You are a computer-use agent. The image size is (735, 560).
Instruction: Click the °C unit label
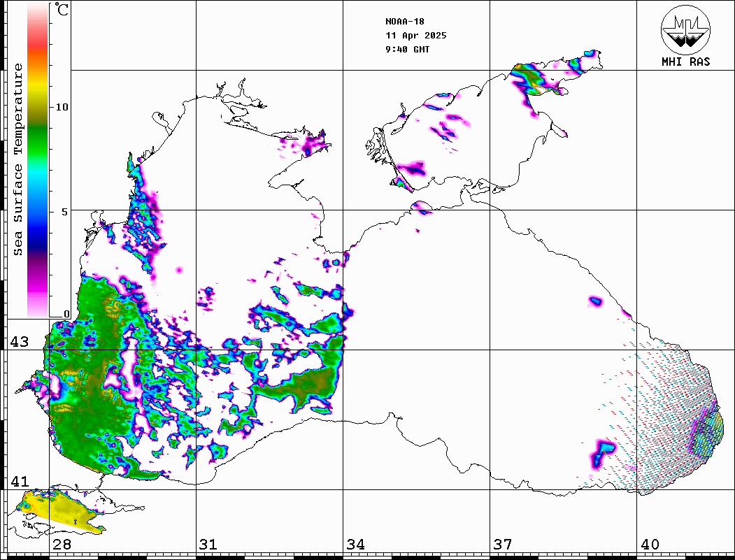(62, 9)
